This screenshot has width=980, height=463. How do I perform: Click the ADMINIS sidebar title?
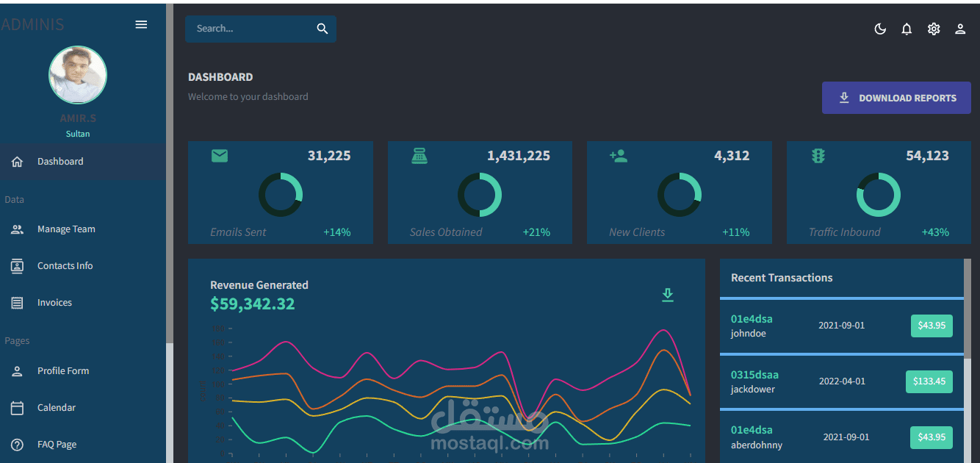(32, 25)
